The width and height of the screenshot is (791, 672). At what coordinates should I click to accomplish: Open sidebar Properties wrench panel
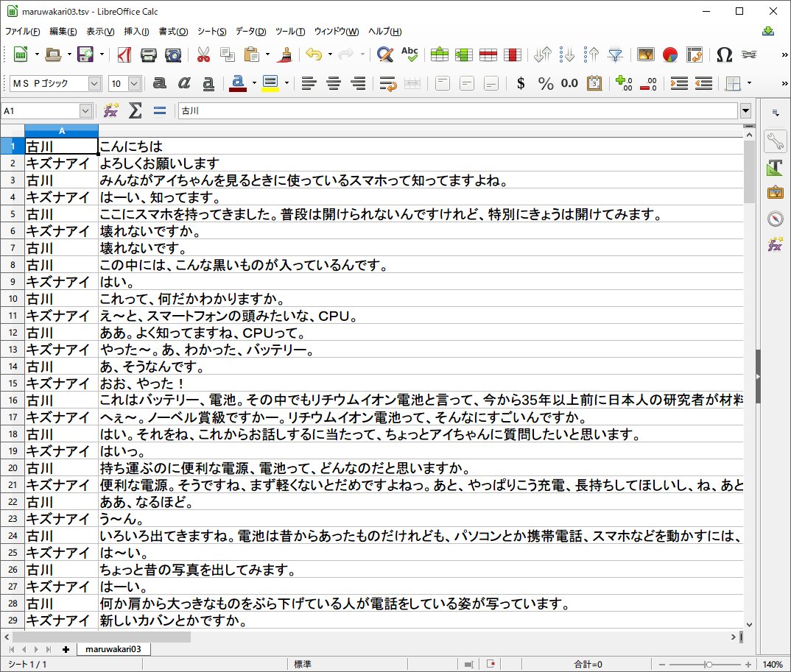coord(776,141)
